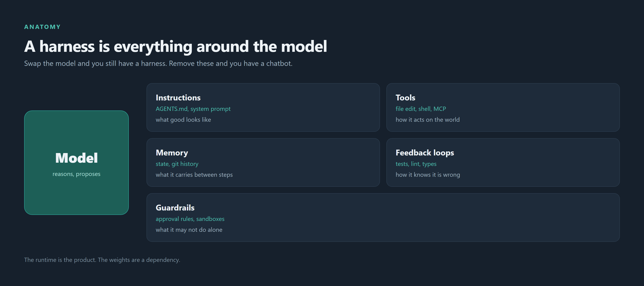The width and height of the screenshot is (644, 286).
Task: Click the harness headline text
Action: (x=175, y=46)
